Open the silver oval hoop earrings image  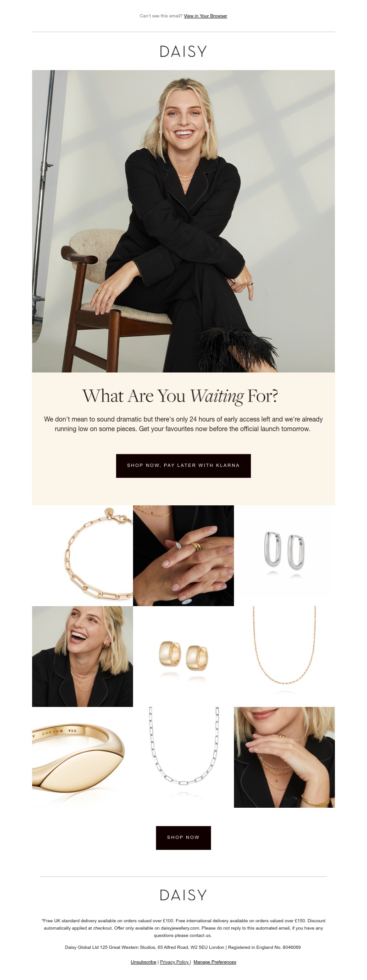[x=284, y=556]
